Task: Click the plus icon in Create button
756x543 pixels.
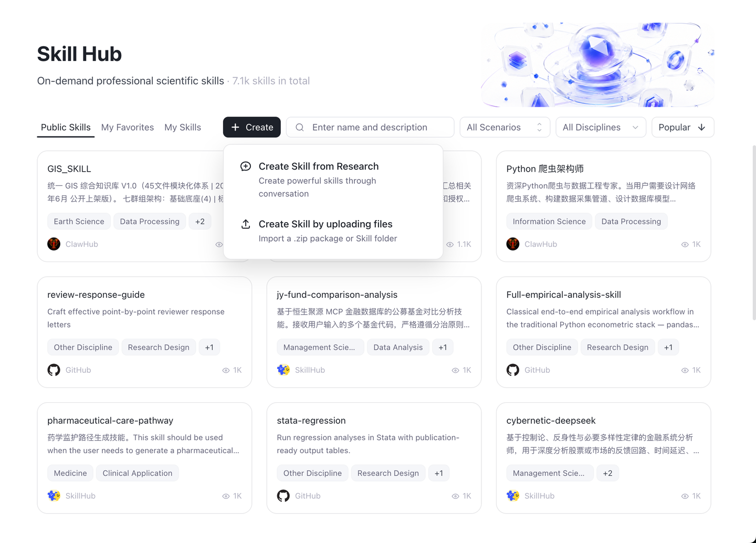Action: pos(235,127)
